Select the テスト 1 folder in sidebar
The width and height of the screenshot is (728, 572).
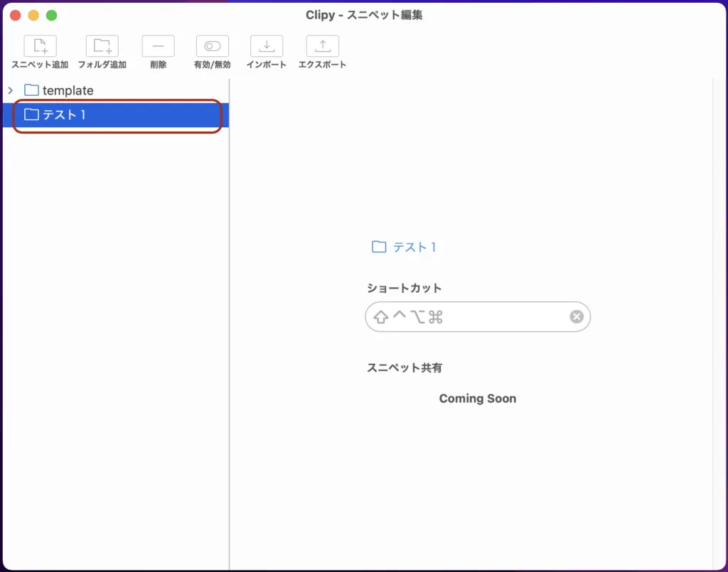pos(116,114)
